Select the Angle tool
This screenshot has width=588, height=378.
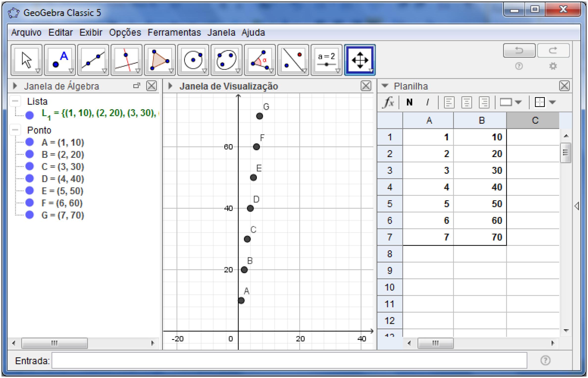tap(260, 60)
